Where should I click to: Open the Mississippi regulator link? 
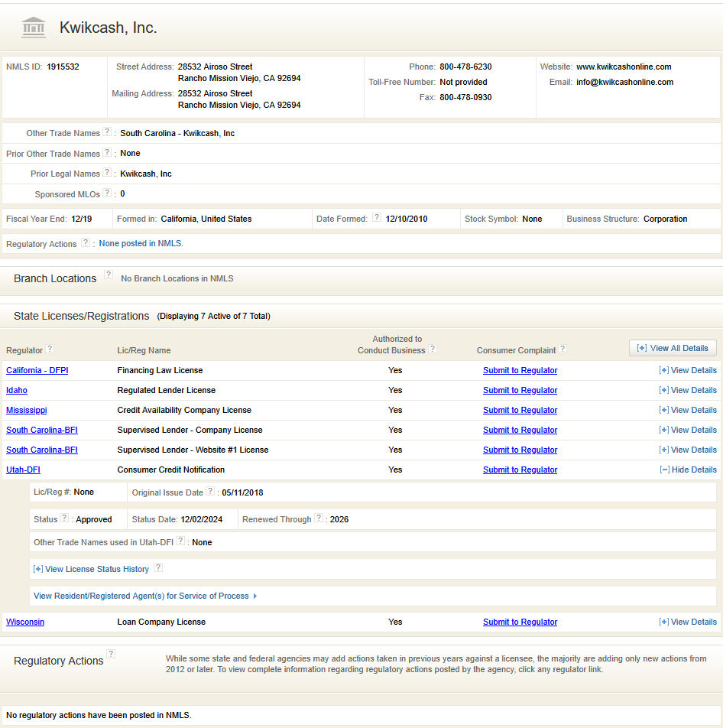click(x=26, y=410)
